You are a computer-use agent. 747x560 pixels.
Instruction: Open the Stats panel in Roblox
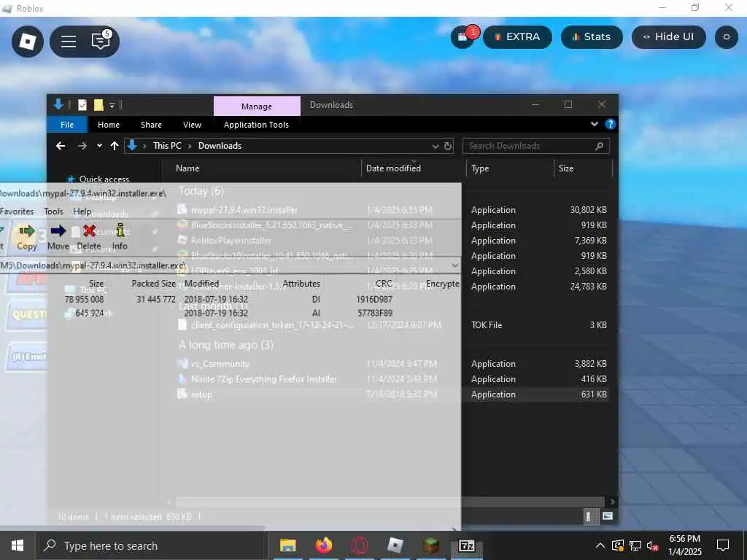pyautogui.click(x=592, y=37)
